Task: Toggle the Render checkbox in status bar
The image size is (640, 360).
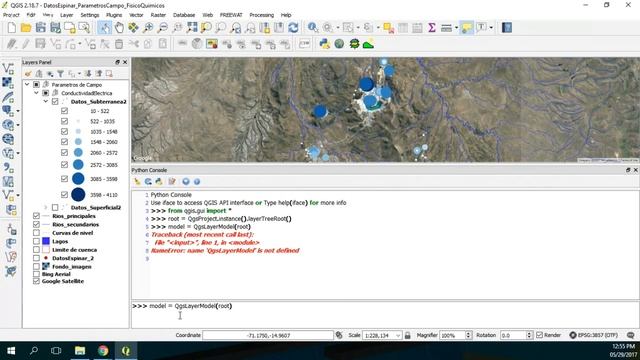Action: tap(540, 335)
